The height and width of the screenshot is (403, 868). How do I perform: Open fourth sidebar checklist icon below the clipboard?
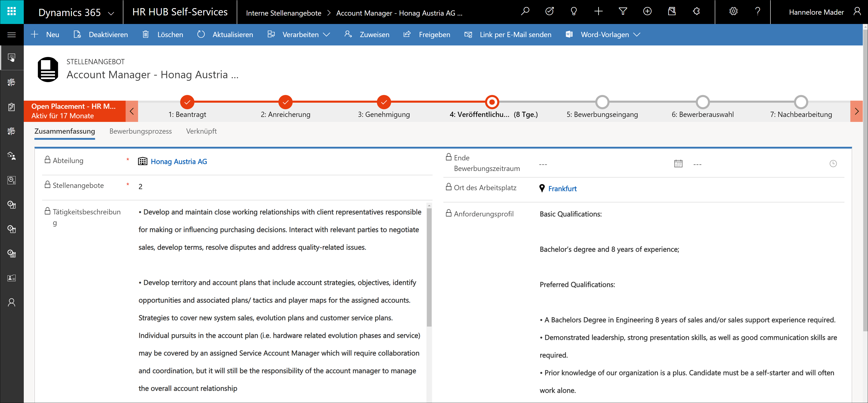tap(12, 131)
